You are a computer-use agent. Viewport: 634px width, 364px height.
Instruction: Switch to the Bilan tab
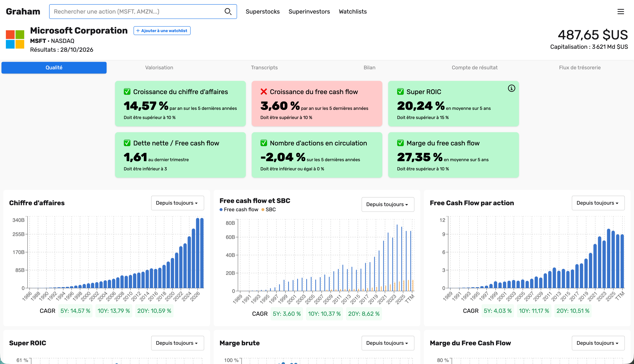click(369, 68)
